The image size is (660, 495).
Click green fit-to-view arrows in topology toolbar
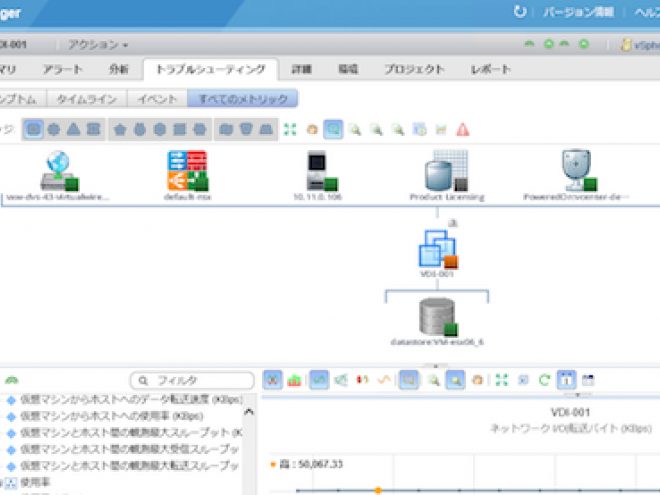pyautogui.click(x=290, y=129)
